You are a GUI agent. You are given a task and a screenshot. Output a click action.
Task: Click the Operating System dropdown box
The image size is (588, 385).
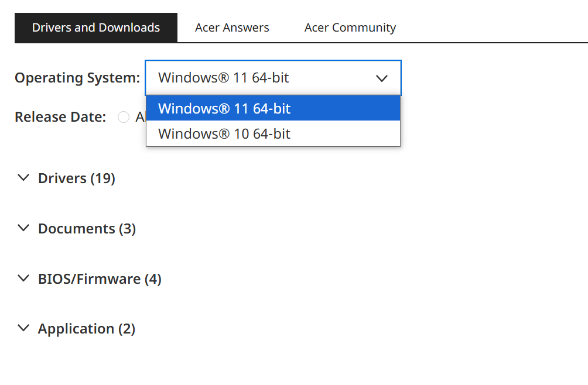pyautogui.click(x=273, y=78)
